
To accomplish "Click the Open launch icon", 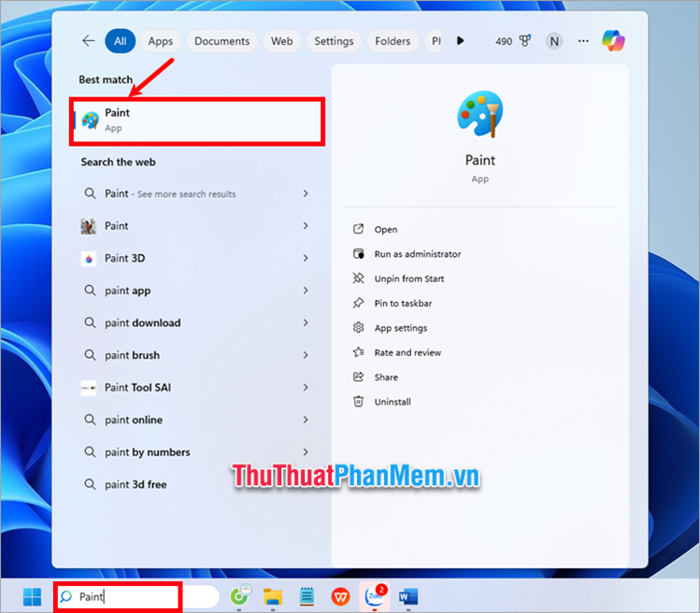I will tap(359, 229).
